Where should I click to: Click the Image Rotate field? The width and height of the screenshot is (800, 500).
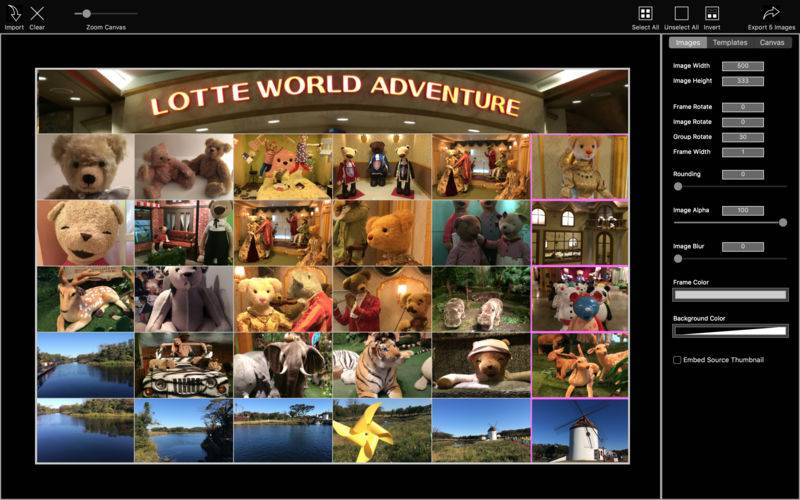[743, 122]
